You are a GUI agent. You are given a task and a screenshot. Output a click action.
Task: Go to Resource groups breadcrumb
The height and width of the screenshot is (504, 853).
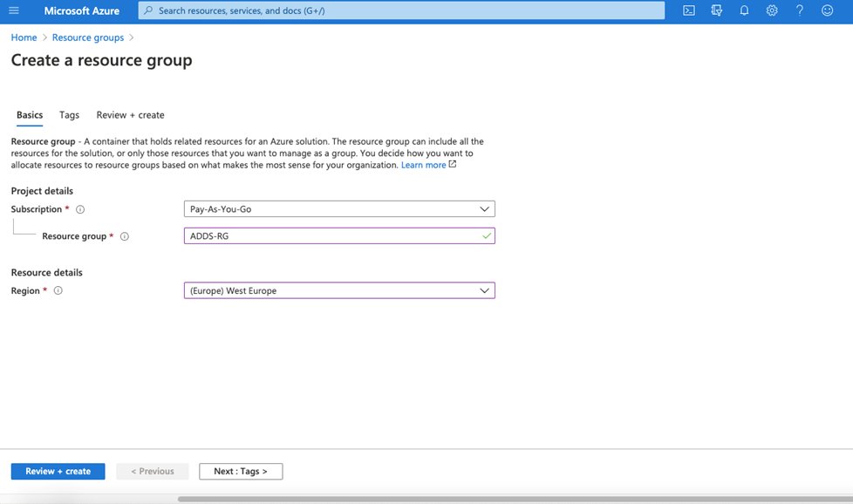88,37
